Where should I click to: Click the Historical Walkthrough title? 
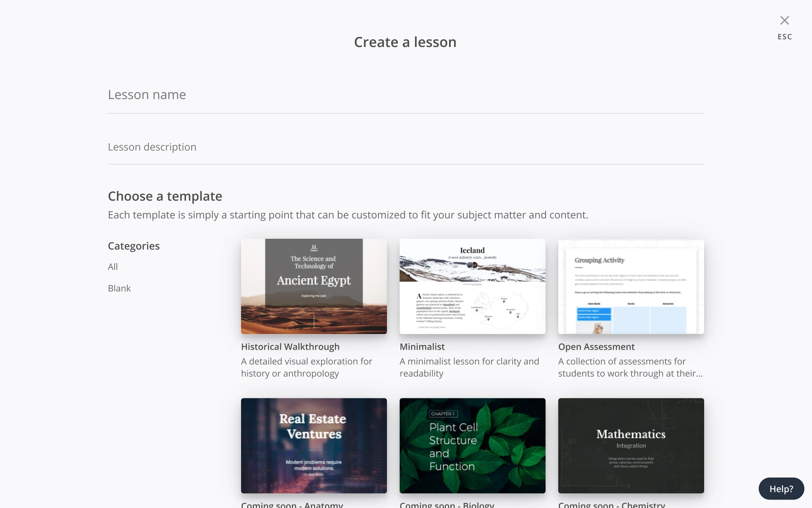[x=290, y=347]
